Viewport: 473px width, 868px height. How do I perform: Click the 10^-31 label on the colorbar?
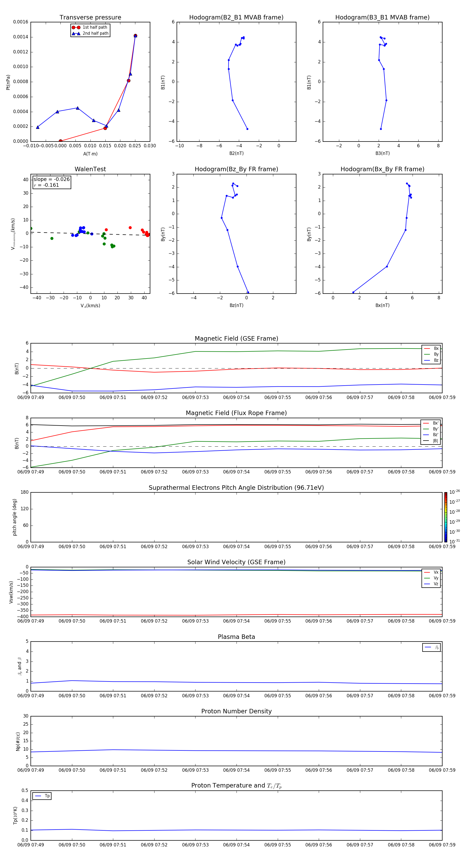point(455,542)
